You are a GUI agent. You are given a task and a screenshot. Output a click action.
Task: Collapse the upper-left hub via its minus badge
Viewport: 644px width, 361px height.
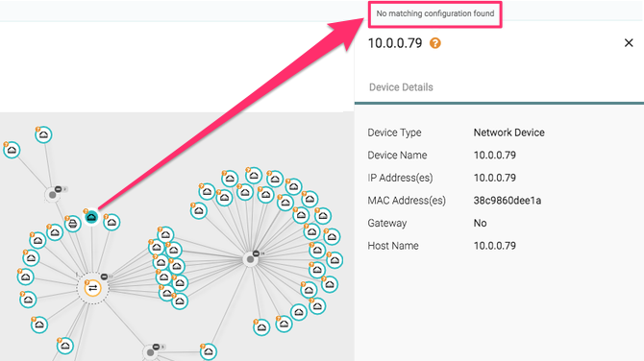59,189
